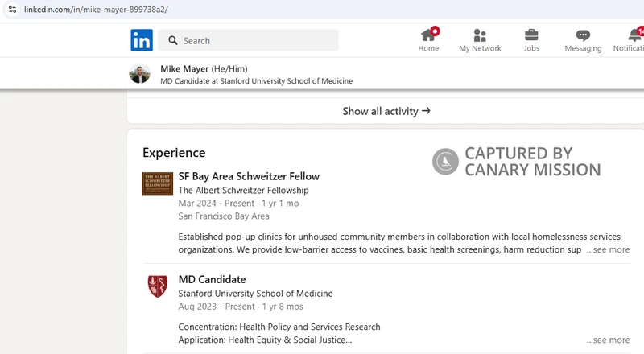
Task: Show all activity
Action: tap(386, 111)
